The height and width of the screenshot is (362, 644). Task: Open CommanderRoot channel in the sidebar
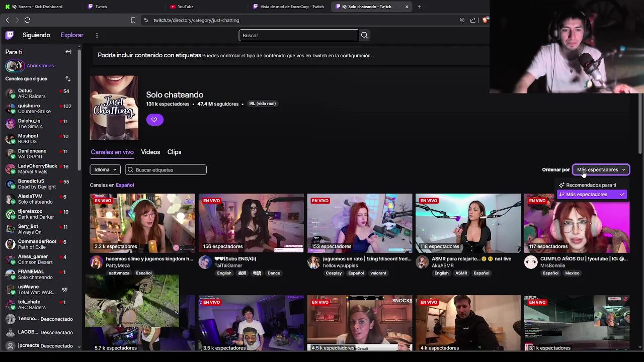[38, 244]
